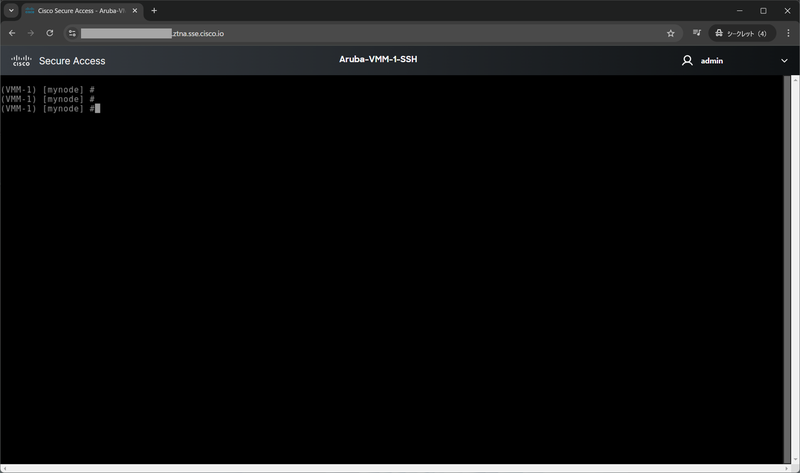This screenshot has height=473, width=800.
Task: Click the second (VMM-1) [mynode] # prompt line
Action: coord(47,99)
